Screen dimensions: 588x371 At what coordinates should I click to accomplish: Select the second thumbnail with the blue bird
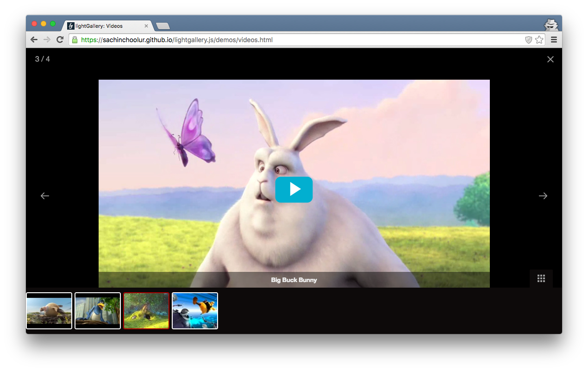coord(98,311)
